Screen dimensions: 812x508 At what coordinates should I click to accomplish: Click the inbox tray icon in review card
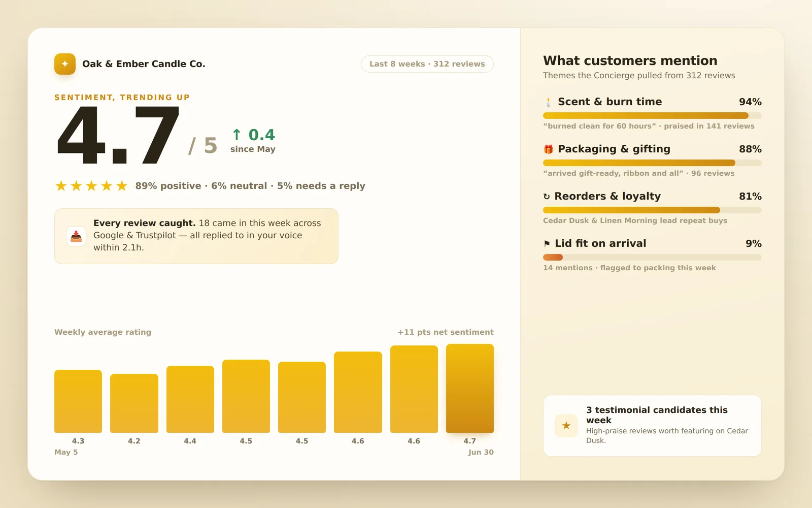point(76,236)
